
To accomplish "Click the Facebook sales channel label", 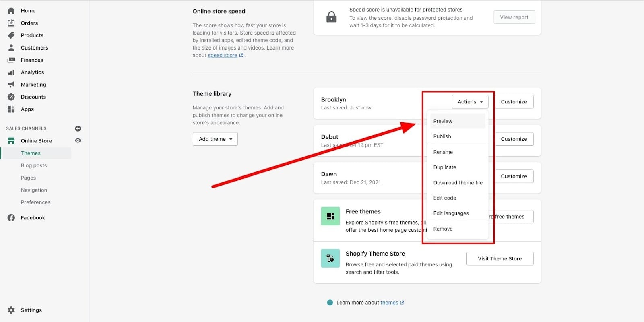I will (33, 218).
